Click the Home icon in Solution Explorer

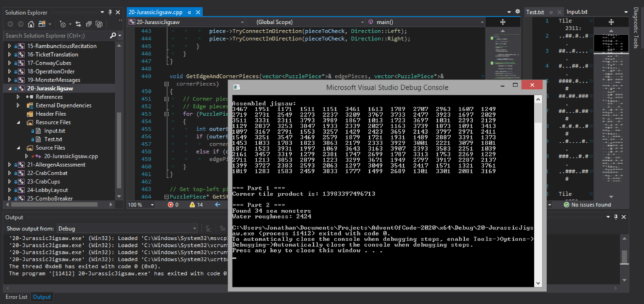(x=31, y=24)
